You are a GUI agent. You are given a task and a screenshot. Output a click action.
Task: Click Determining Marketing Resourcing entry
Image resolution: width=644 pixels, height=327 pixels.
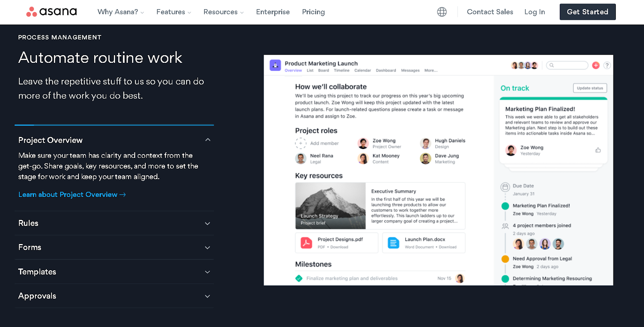[552, 279]
